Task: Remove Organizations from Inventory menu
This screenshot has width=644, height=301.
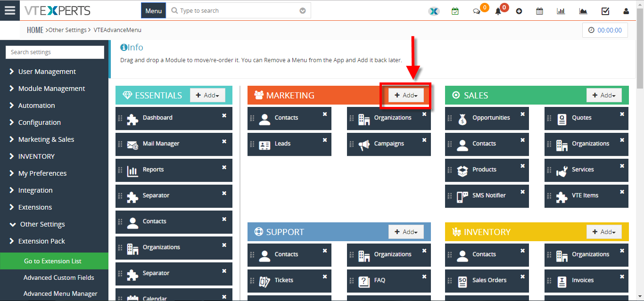Action: (622, 251)
